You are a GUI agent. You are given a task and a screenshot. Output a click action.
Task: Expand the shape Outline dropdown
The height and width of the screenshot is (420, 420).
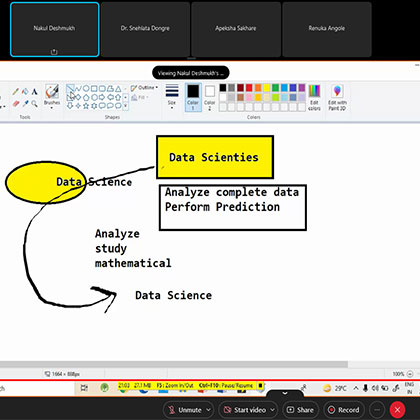pos(144,88)
